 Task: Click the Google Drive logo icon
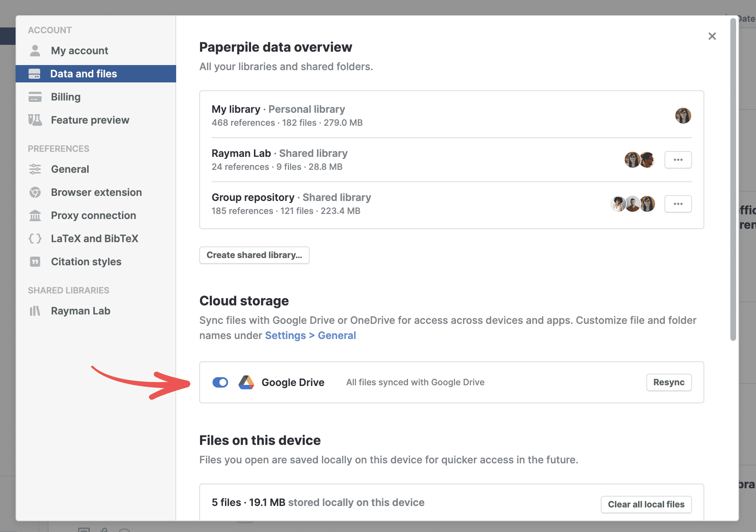[x=246, y=382]
